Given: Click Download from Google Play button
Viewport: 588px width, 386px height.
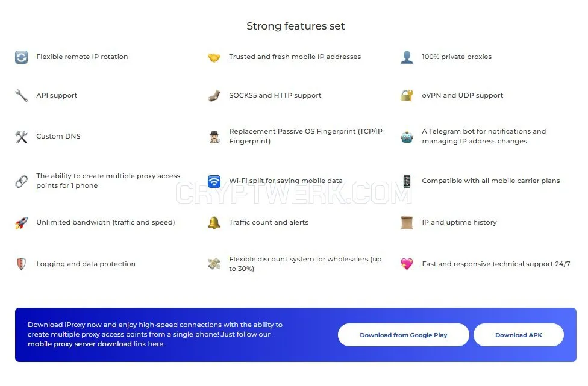Looking at the screenshot, I should (404, 335).
